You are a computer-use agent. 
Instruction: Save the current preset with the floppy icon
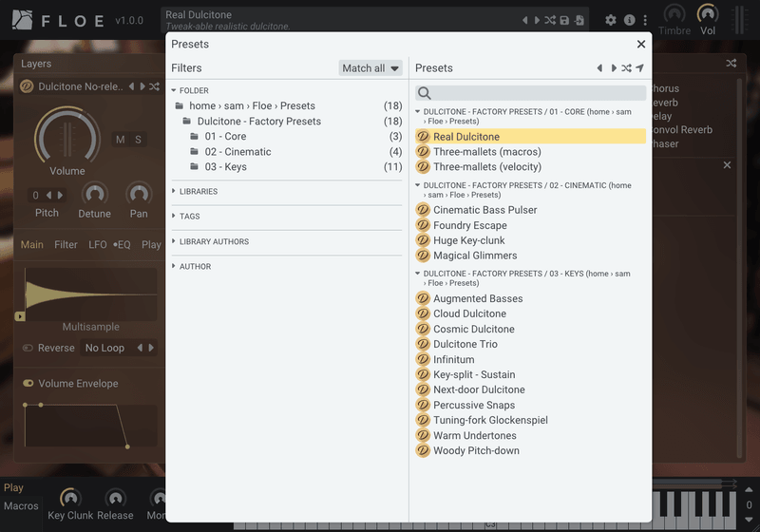click(x=564, y=20)
